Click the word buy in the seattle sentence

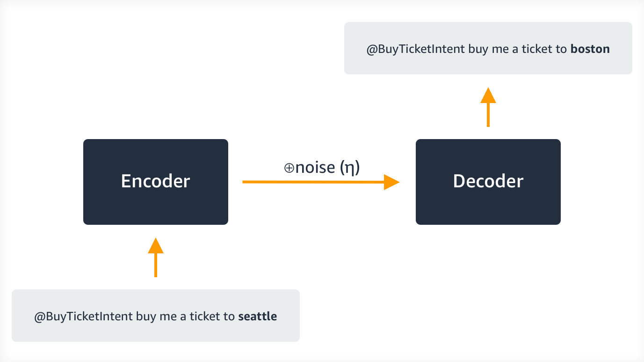click(145, 317)
